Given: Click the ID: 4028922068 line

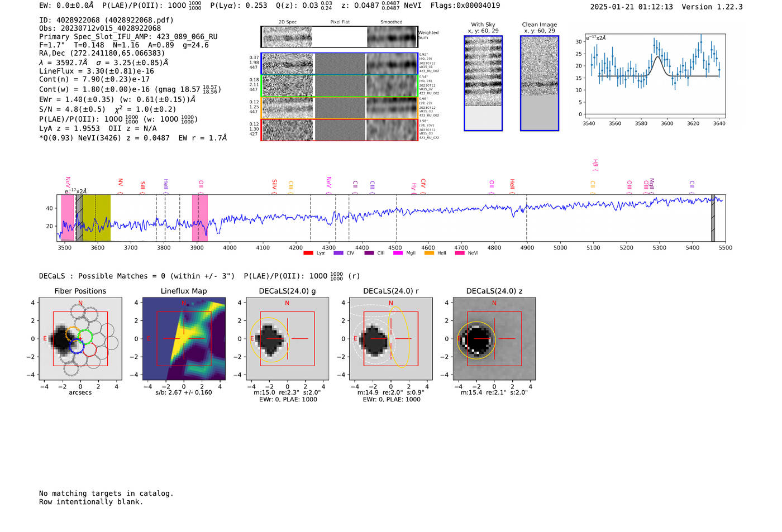Looking at the screenshot, I should coord(106,20).
